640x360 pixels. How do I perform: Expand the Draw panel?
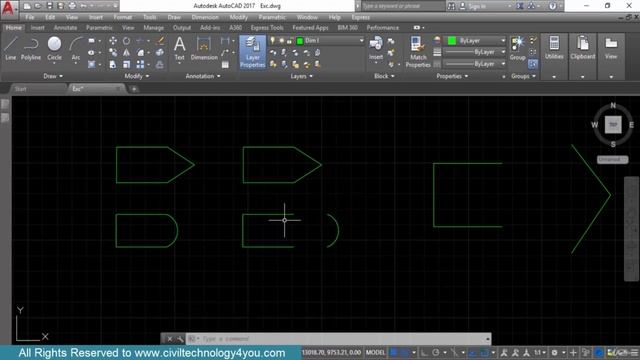(x=53, y=76)
